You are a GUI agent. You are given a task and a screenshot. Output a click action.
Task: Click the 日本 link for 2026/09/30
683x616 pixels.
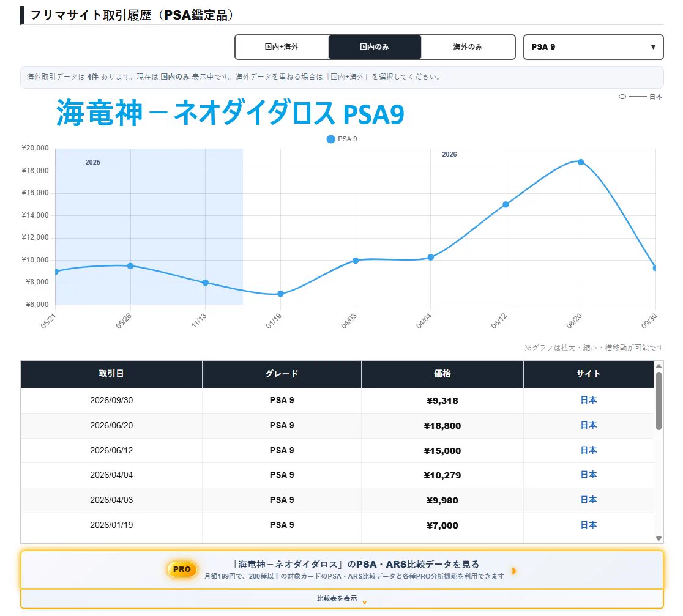pos(589,400)
